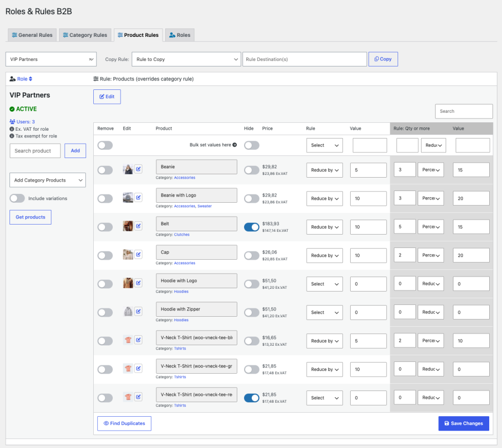The height and width of the screenshot is (448, 502).
Task: Click the Ex. VAT for role info icon
Action: (x=12, y=129)
